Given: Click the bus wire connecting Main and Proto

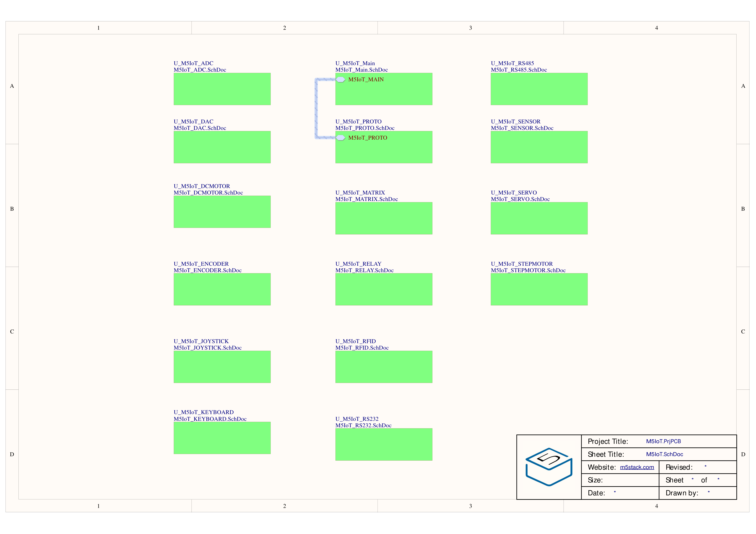Looking at the screenshot, I should [x=316, y=109].
